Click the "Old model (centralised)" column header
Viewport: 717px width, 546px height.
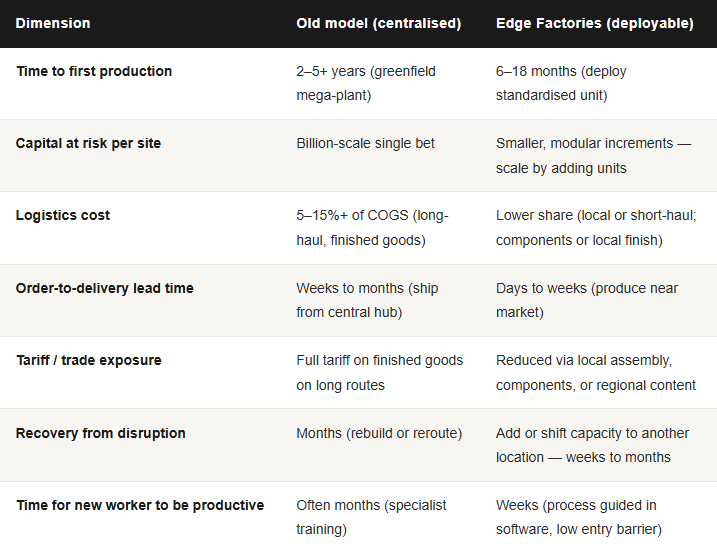[378, 23]
